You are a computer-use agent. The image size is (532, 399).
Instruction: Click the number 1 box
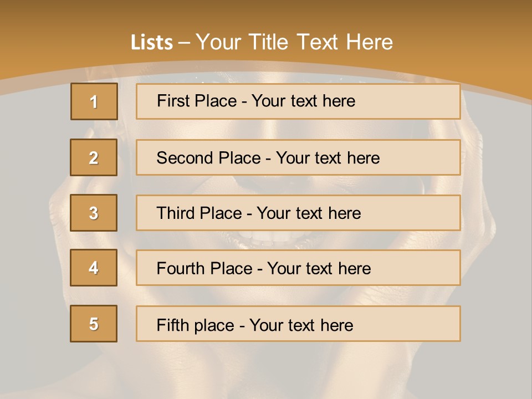[x=94, y=101]
